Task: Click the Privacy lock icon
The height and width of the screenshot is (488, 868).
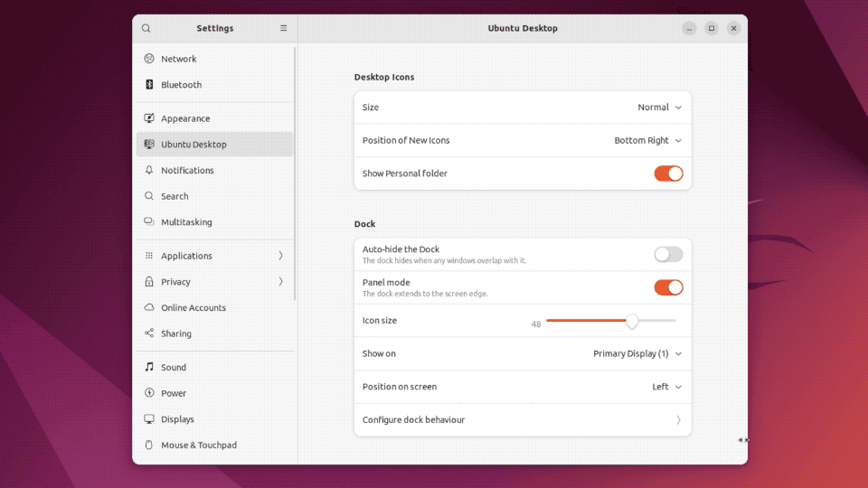Action: 149,282
